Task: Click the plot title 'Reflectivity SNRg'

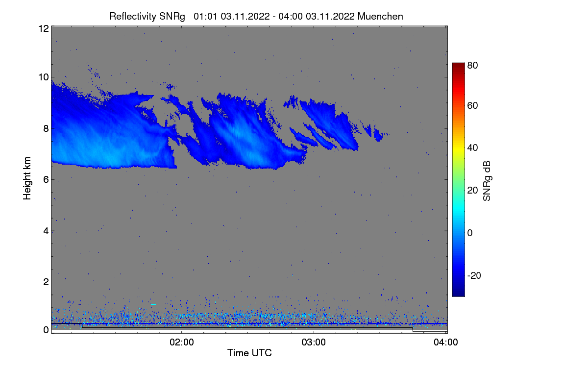Action: click(x=147, y=16)
